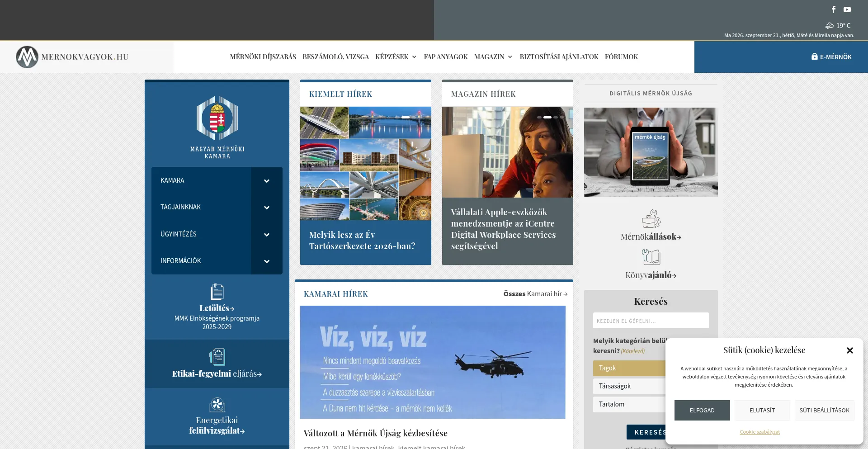Select the Társaságok search category
868x449 pixels.
[629, 386]
